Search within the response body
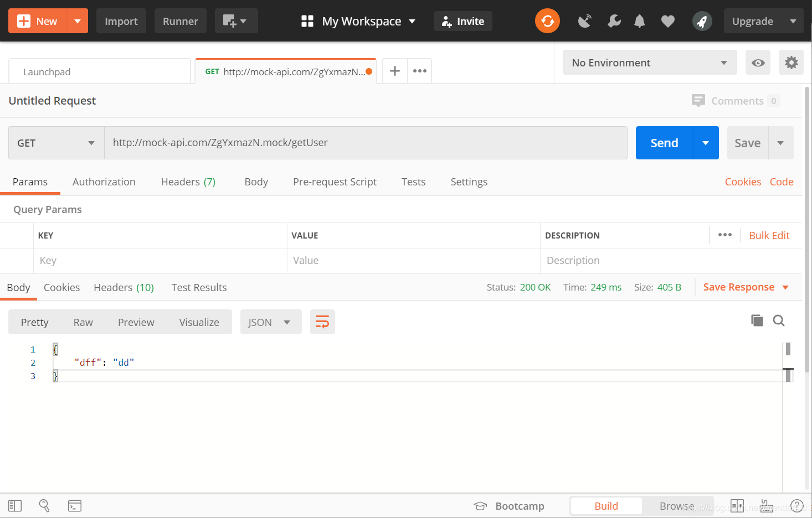 (x=779, y=320)
